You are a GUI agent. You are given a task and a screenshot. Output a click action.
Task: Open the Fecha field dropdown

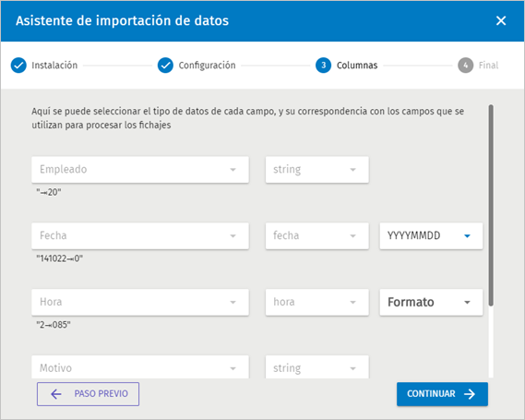coord(140,235)
